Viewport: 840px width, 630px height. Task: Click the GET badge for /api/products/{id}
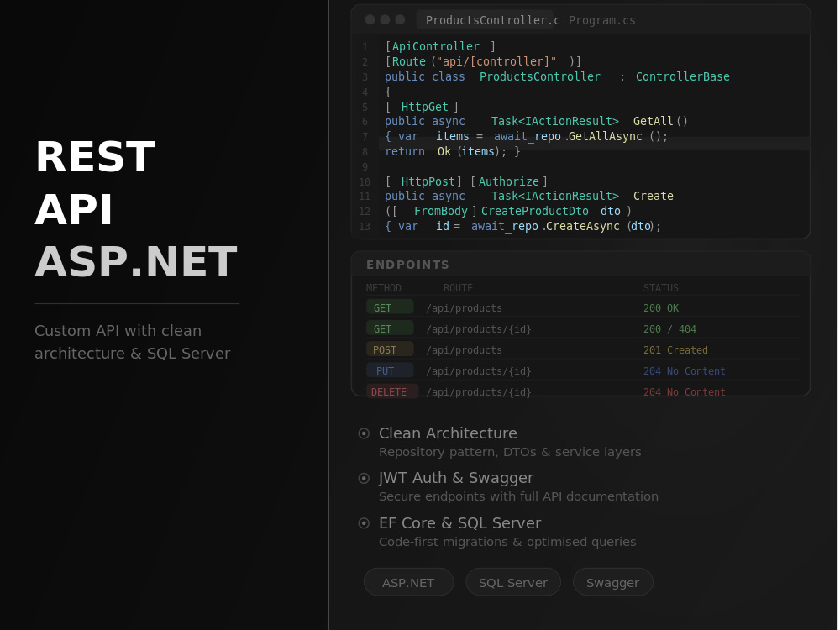[390, 328]
